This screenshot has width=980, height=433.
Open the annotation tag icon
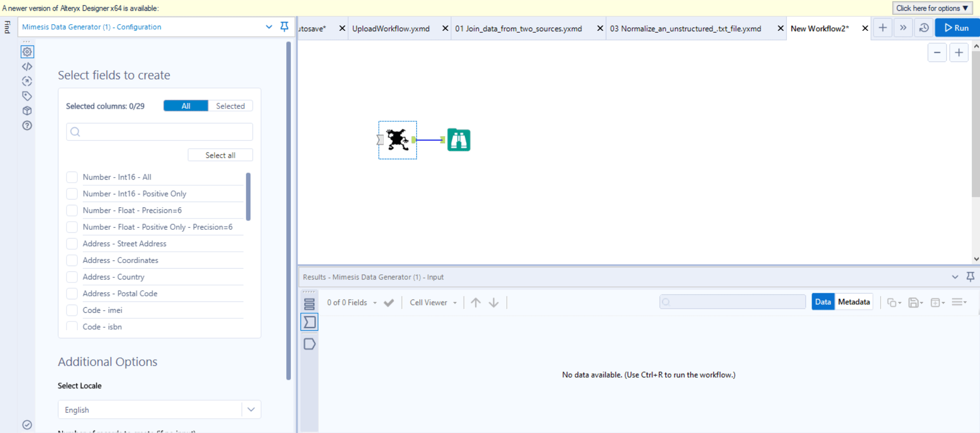point(27,96)
